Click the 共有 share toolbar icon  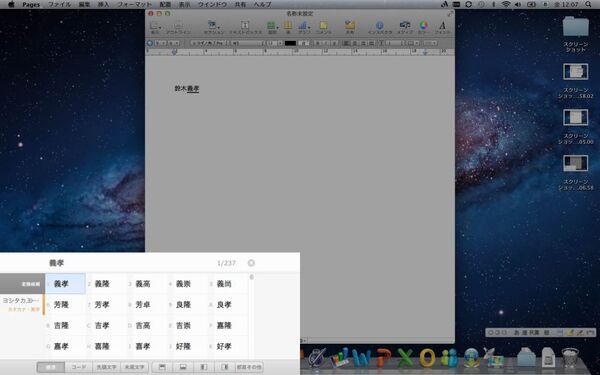click(350, 28)
